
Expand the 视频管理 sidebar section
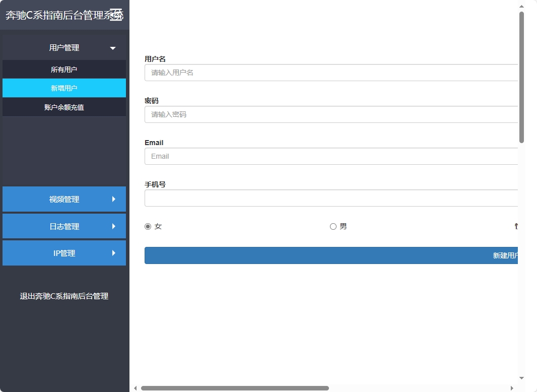click(x=64, y=199)
